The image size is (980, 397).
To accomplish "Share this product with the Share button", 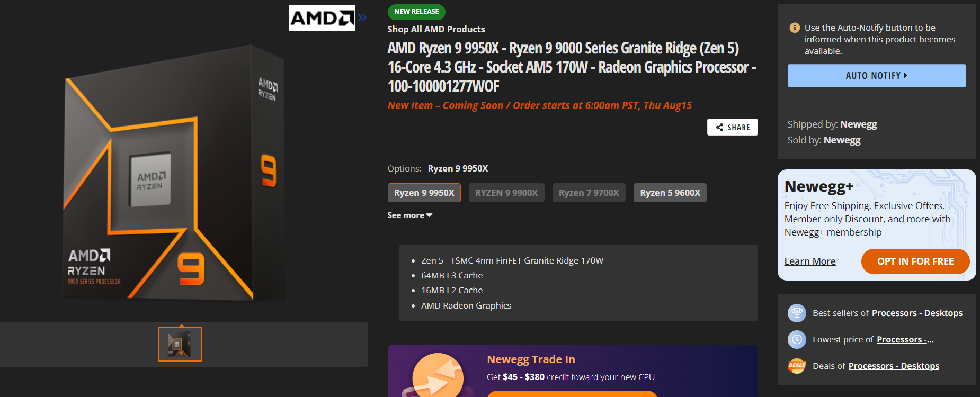I will [732, 127].
